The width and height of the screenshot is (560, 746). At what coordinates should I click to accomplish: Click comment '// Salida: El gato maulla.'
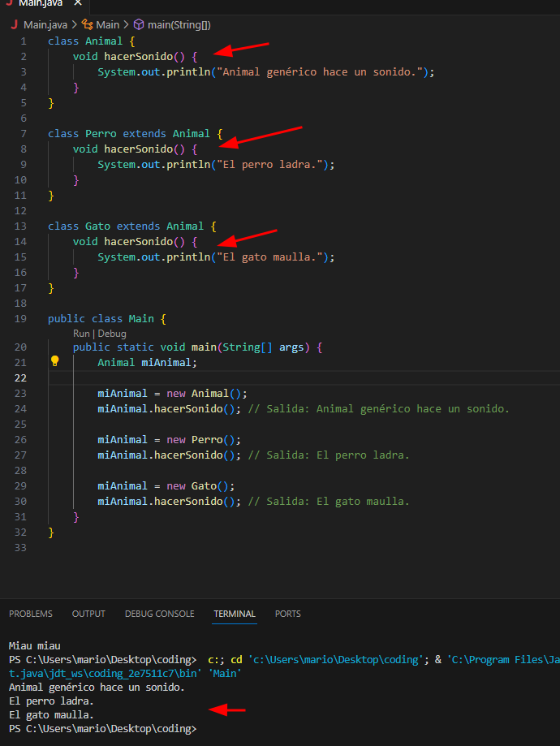[x=329, y=502]
